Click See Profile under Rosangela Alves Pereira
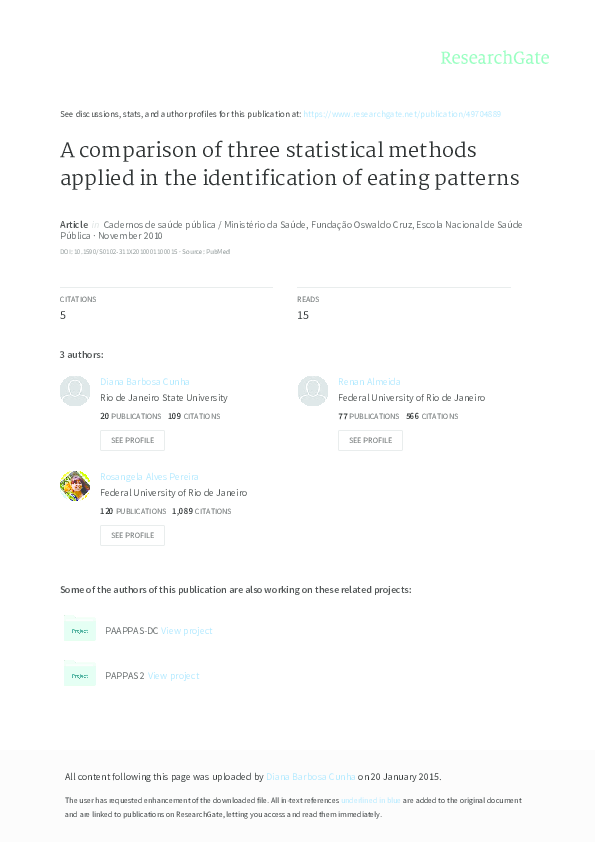Screen dimensions: 595x842 [133, 535]
